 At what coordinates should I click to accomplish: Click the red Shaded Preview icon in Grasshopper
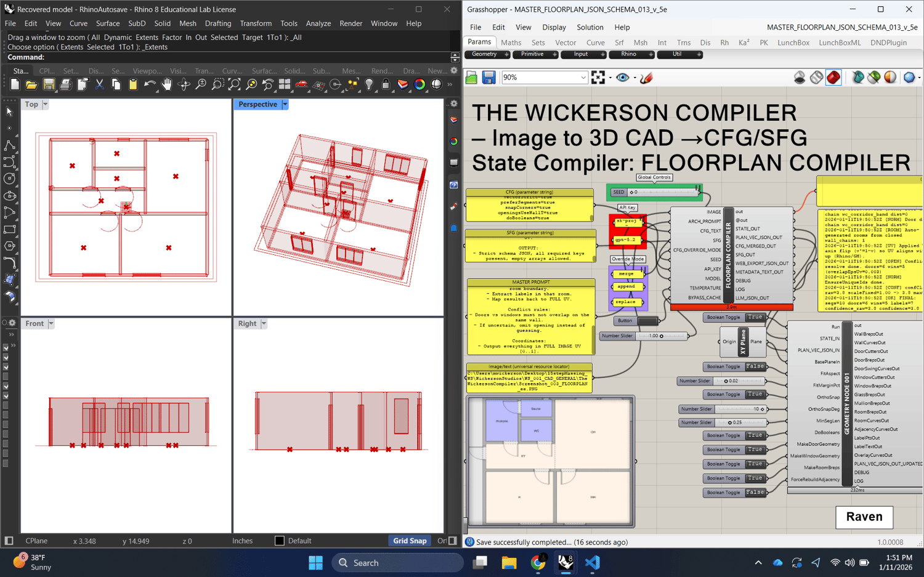(833, 78)
